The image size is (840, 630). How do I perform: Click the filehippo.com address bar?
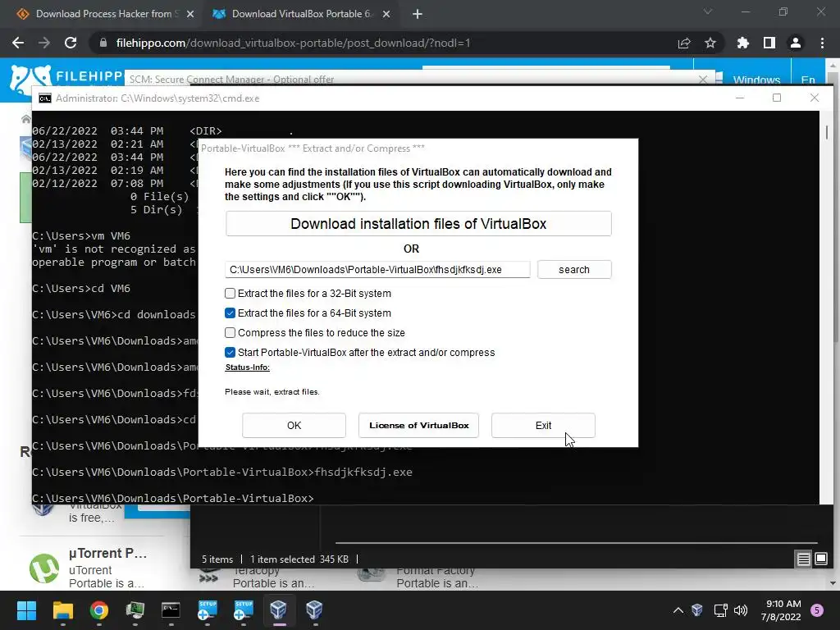pos(375,43)
